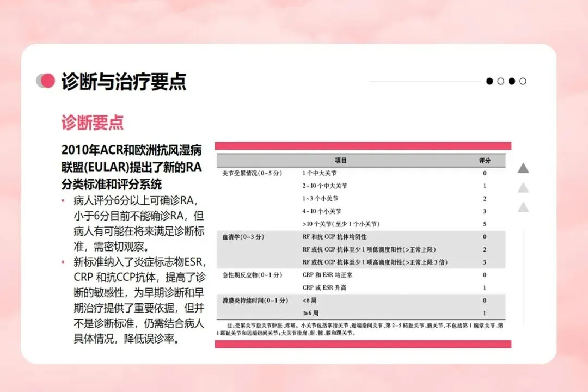
Task: Click the row ending with >正常上限3倍)
Action: click(x=375, y=262)
